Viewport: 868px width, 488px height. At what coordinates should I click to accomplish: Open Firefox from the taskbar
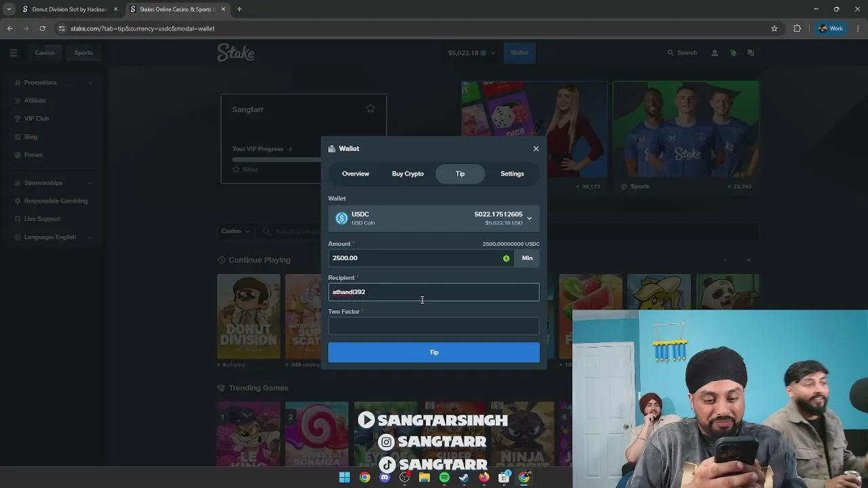pyautogui.click(x=484, y=478)
